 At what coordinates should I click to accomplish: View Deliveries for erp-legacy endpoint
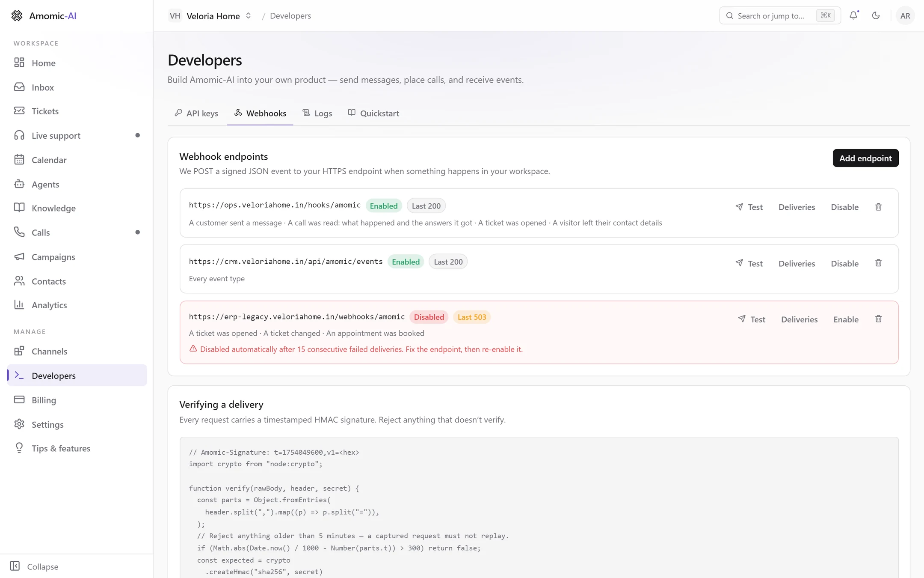[799, 319]
